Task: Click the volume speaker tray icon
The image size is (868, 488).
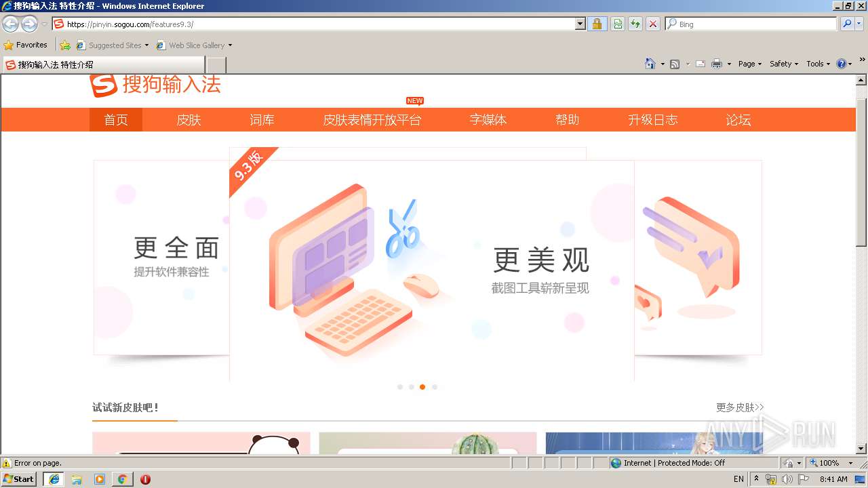Action: tap(787, 479)
